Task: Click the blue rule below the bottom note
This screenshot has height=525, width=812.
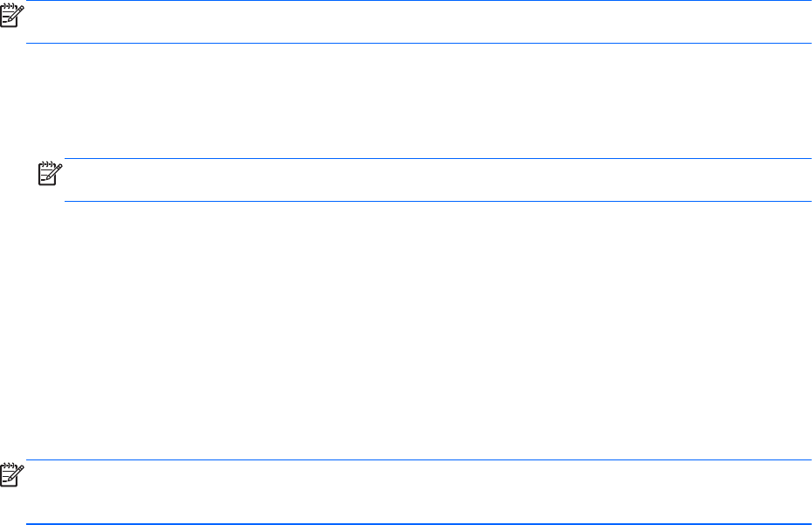Action: pos(419,524)
